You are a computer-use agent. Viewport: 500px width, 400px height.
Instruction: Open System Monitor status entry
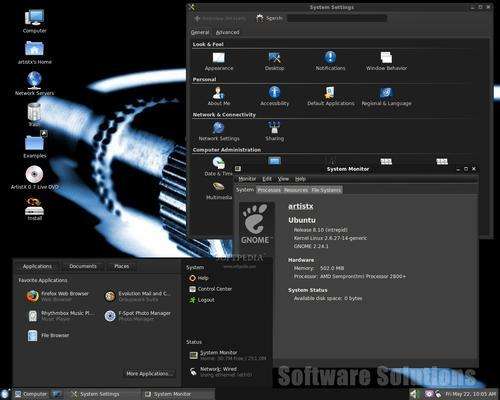coord(228,355)
